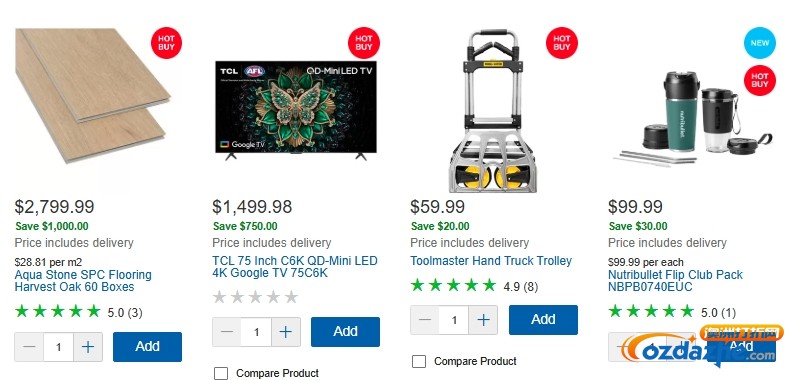This screenshot has height=380, width=806.
Task: Decrease Toolmaster Hand Truck Trolley quantity
Action: coord(425,320)
